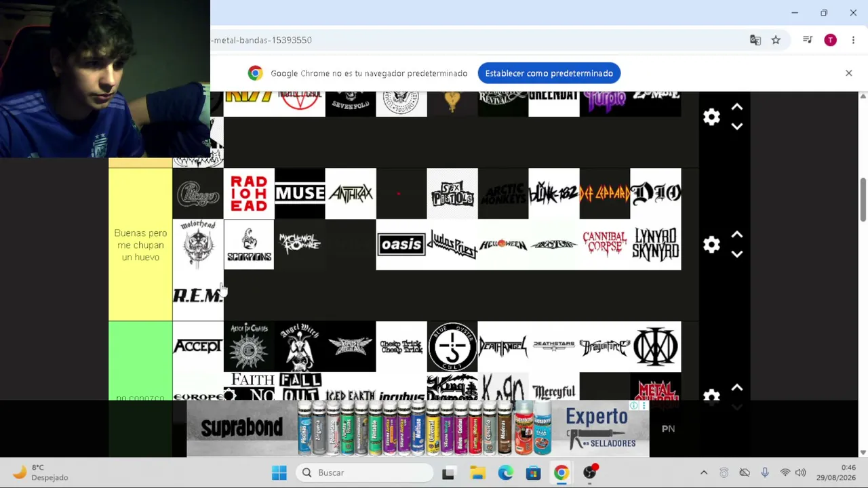Screen dimensions: 868x488
Task: Select the Babymetal logo tile
Action: pyautogui.click(x=351, y=347)
